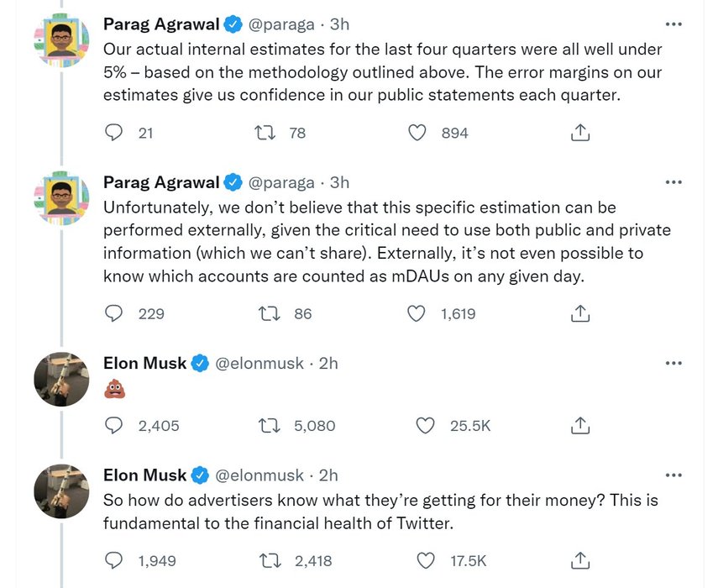Like Elon's tweet with 25.5K likes

[426, 426]
